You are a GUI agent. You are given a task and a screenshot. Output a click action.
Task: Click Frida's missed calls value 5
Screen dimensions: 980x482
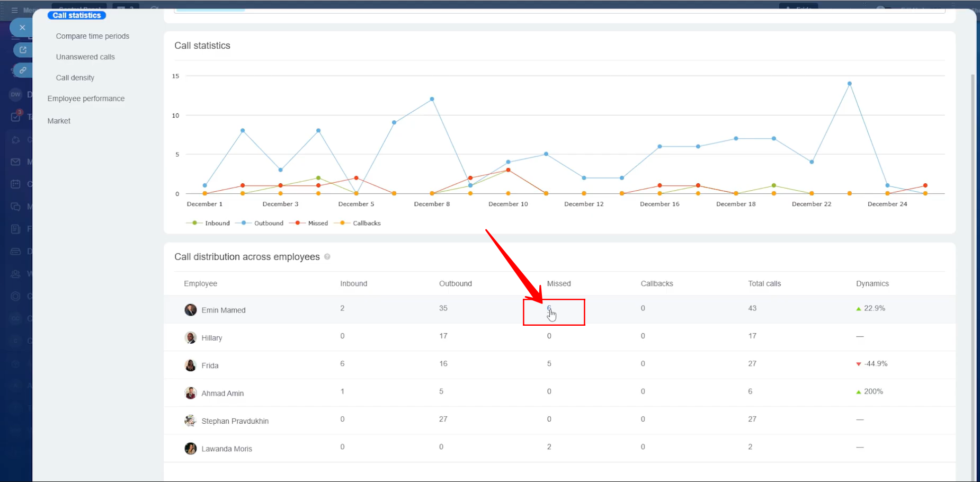(x=549, y=364)
